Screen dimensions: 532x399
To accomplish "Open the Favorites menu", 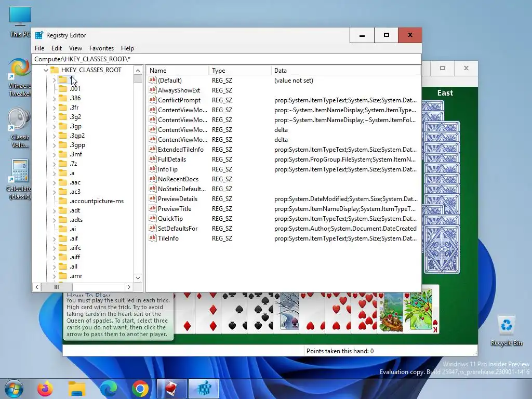I will point(101,48).
